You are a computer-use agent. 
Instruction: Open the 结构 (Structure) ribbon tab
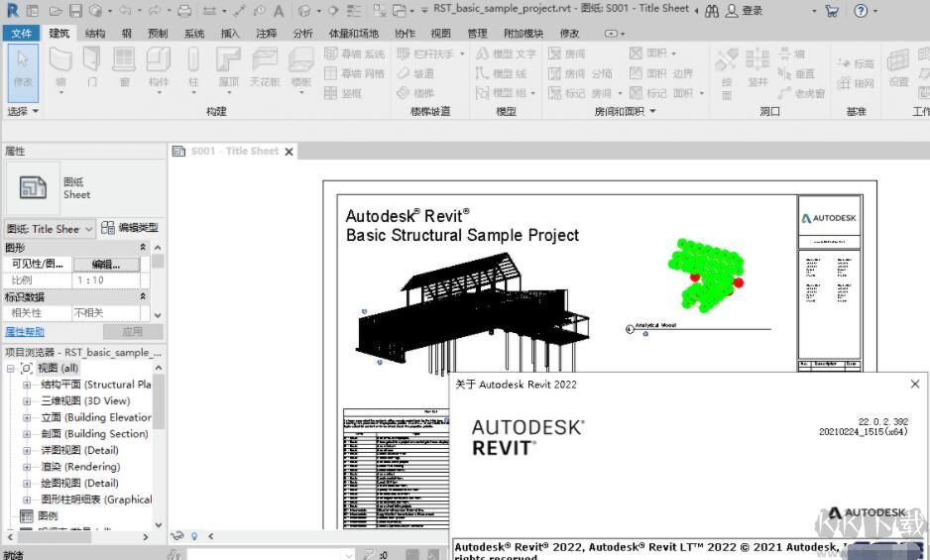95,33
